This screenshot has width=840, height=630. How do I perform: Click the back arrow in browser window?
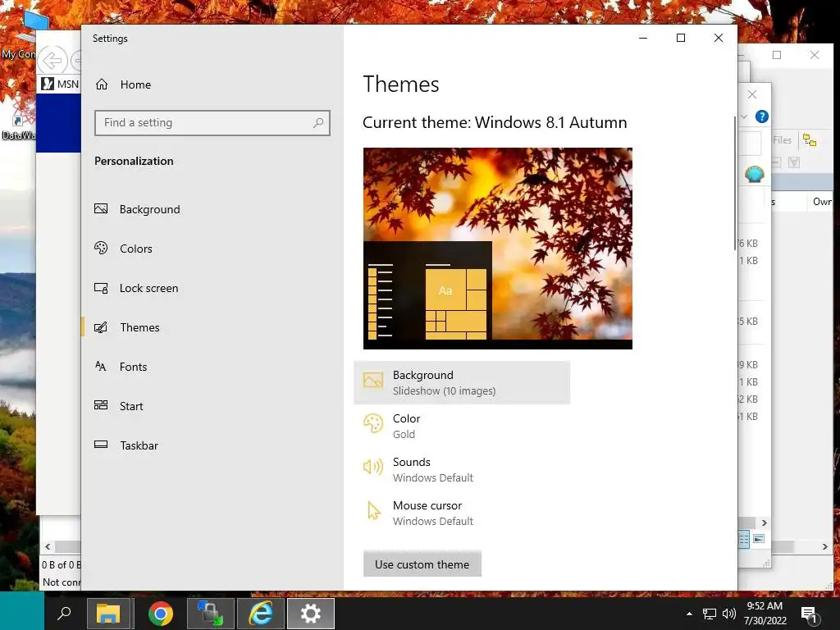coord(52,61)
